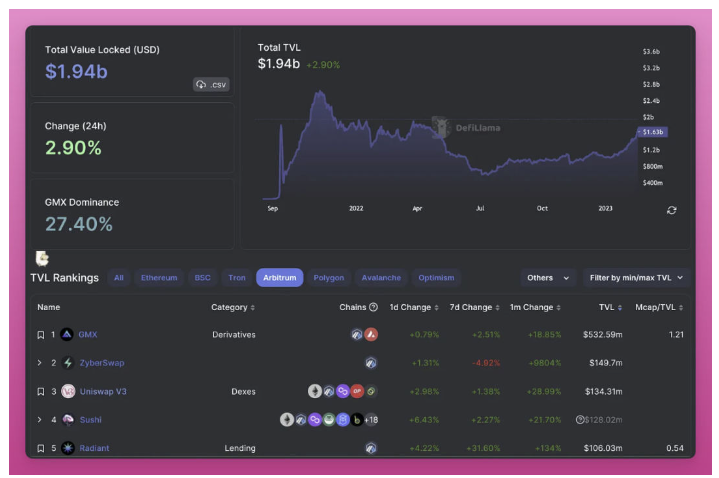Image resolution: width=719 pixels, height=478 pixels.
Task: Open the ZyberSwap protocol link
Action: (x=102, y=363)
